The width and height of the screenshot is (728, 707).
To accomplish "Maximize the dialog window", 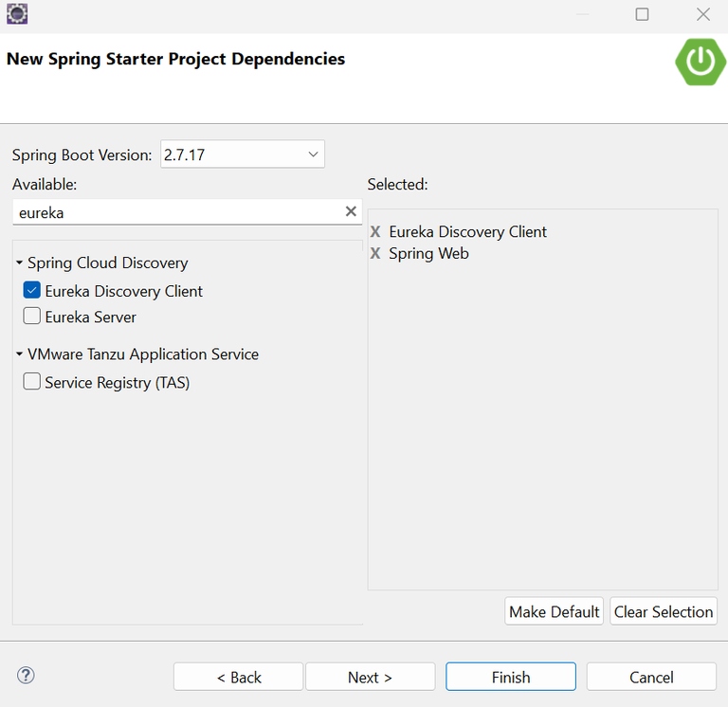I will (x=642, y=14).
